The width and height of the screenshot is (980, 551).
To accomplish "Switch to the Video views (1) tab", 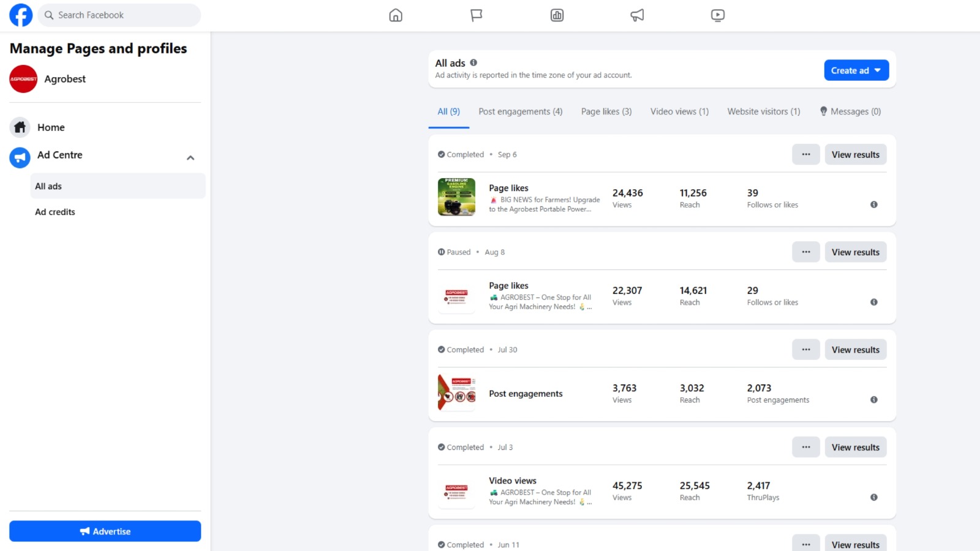I will [679, 111].
